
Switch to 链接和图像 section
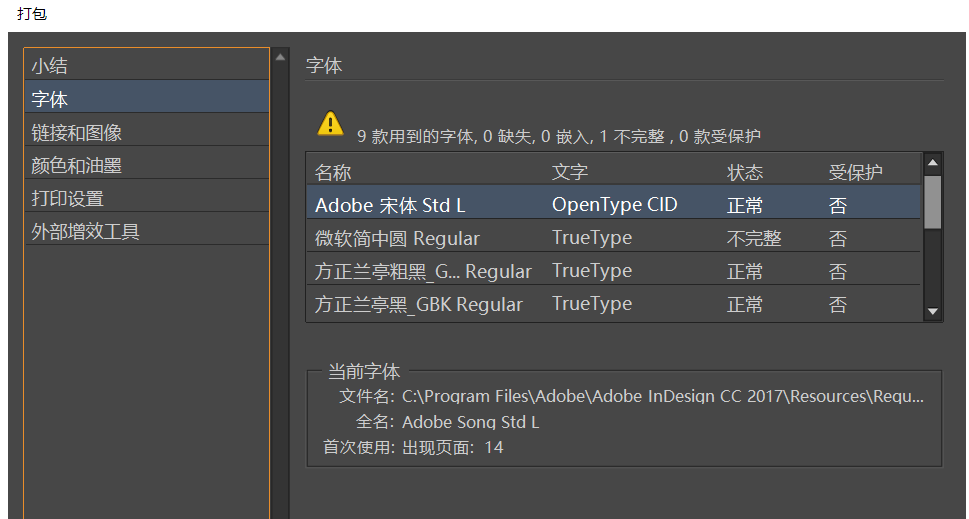77,132
